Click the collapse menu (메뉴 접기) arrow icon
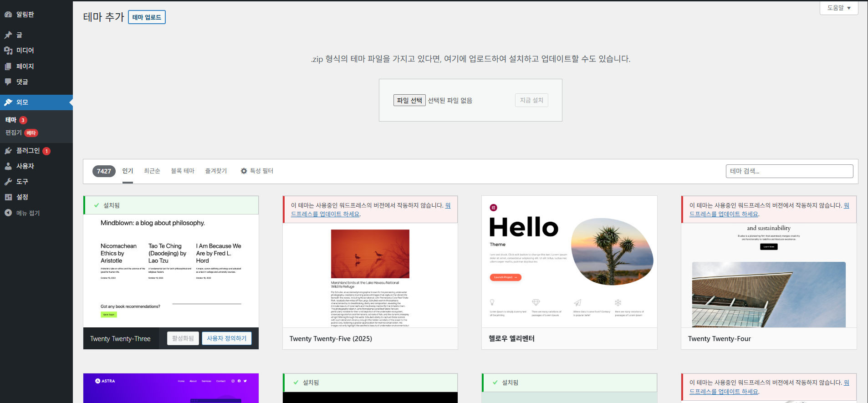868x403 pixels. (8, 213)
